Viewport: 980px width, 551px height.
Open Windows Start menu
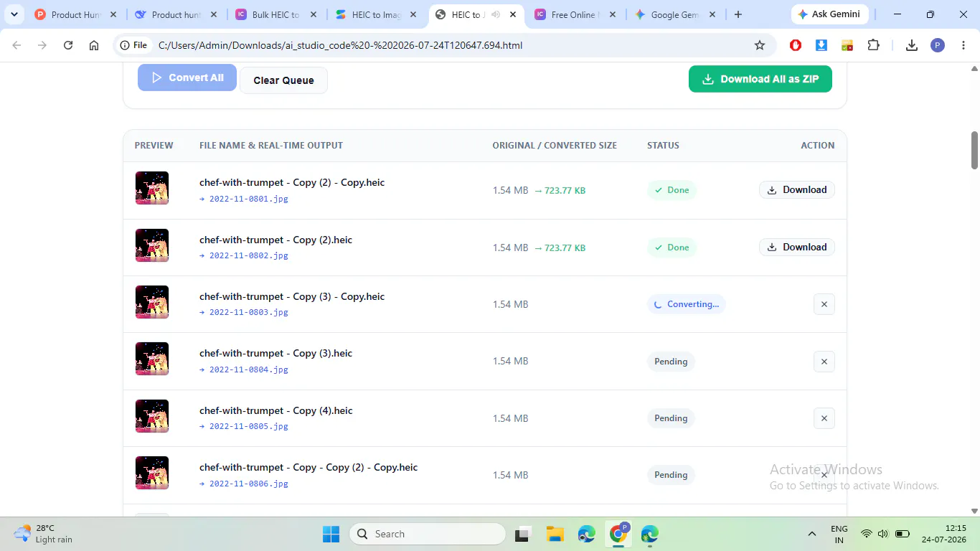point(331,534)
